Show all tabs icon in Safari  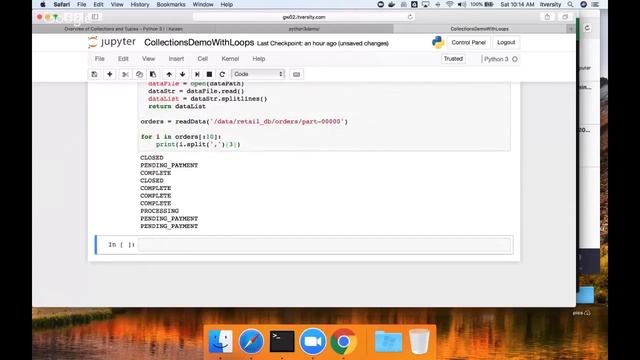tap(565, 17)
